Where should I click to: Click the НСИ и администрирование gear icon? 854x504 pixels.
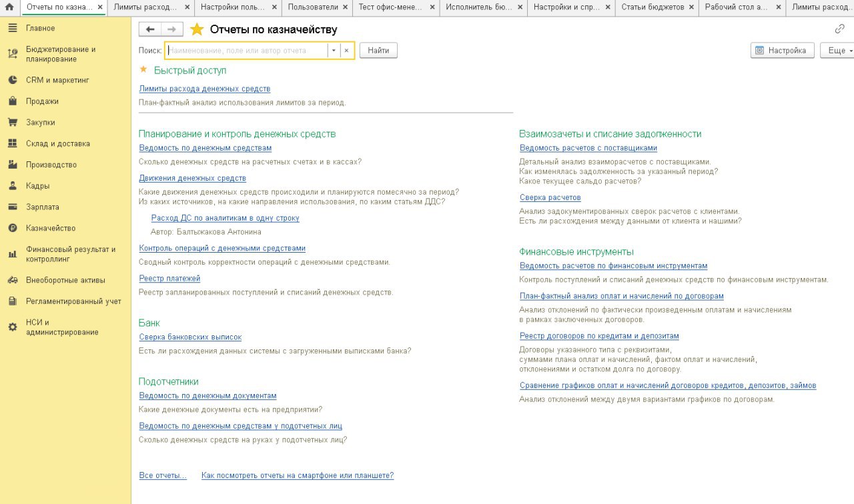pos(12,327)
